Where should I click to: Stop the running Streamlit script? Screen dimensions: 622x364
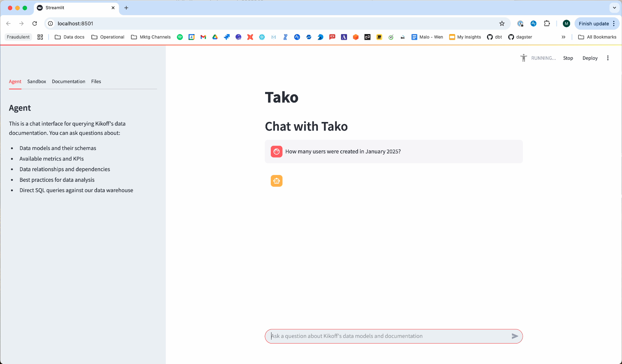[x=568, y=58]
